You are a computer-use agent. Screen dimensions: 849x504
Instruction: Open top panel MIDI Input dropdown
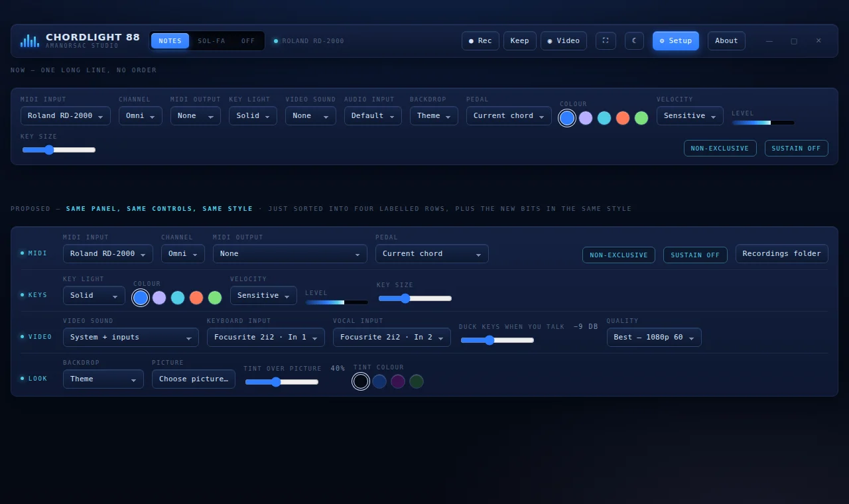coord(66,116)
